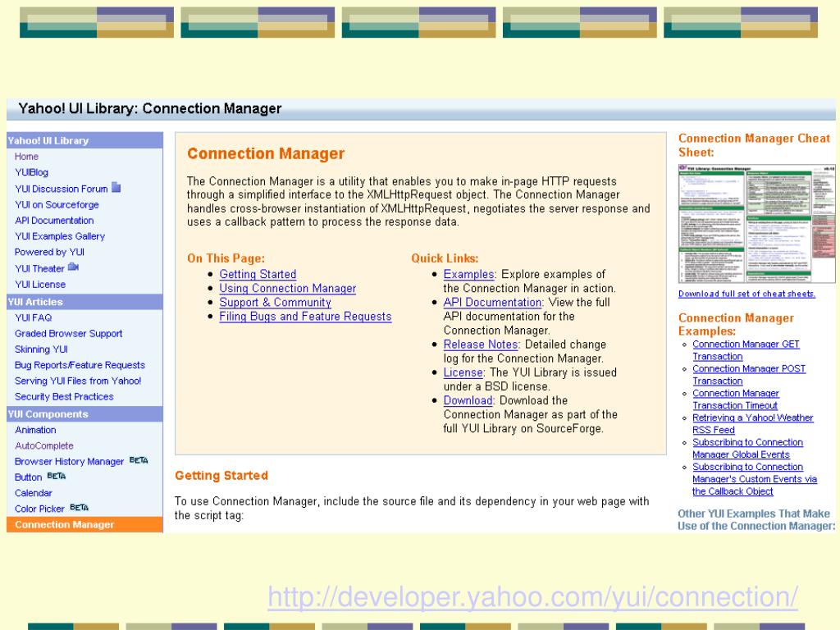
Task: Click the On This Page: heading
Action: (226, 258)
